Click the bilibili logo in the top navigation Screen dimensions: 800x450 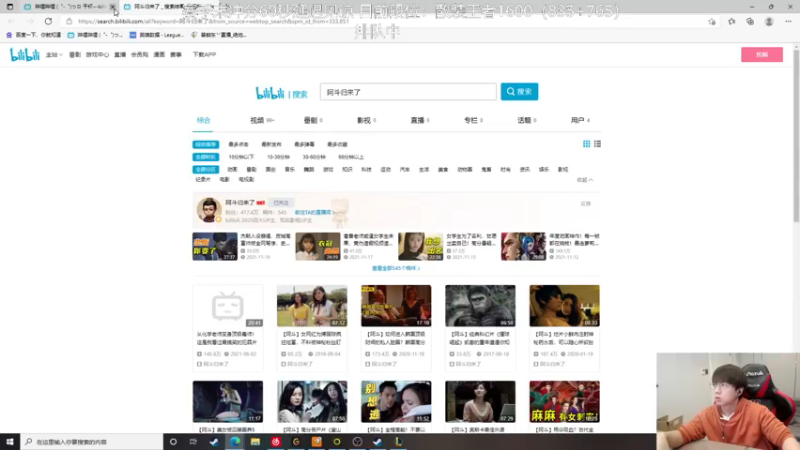pos(24,55)
